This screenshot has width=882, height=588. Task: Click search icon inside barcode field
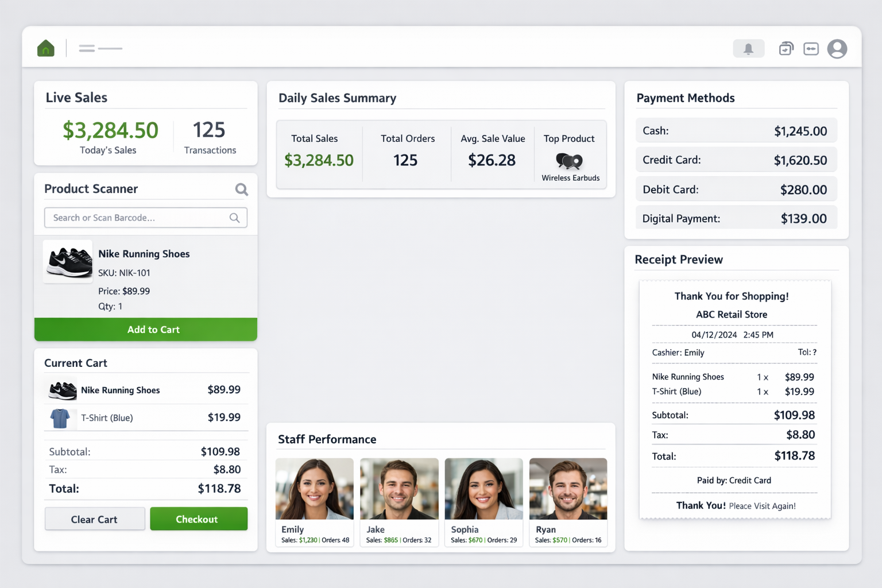pyautogui.click(x=234, y=218)
